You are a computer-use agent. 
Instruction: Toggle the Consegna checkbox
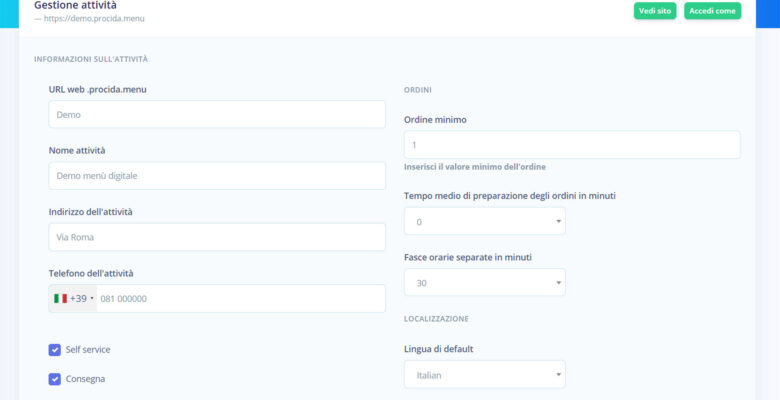point(55,379)
